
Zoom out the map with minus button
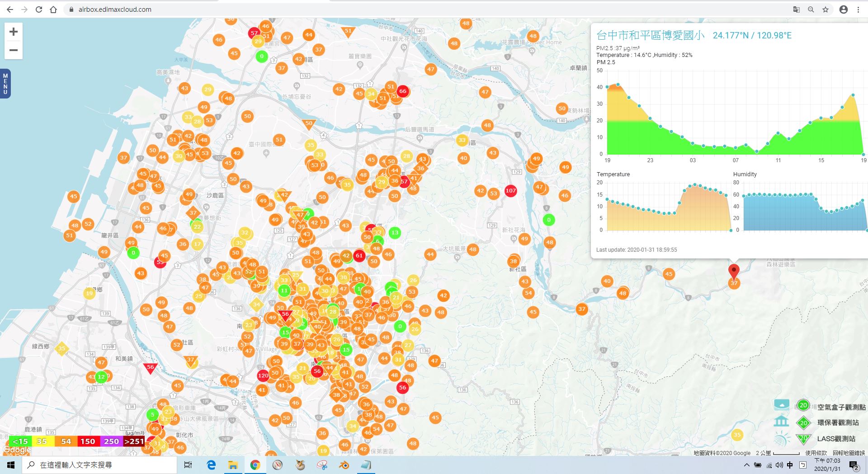(14, 50)
